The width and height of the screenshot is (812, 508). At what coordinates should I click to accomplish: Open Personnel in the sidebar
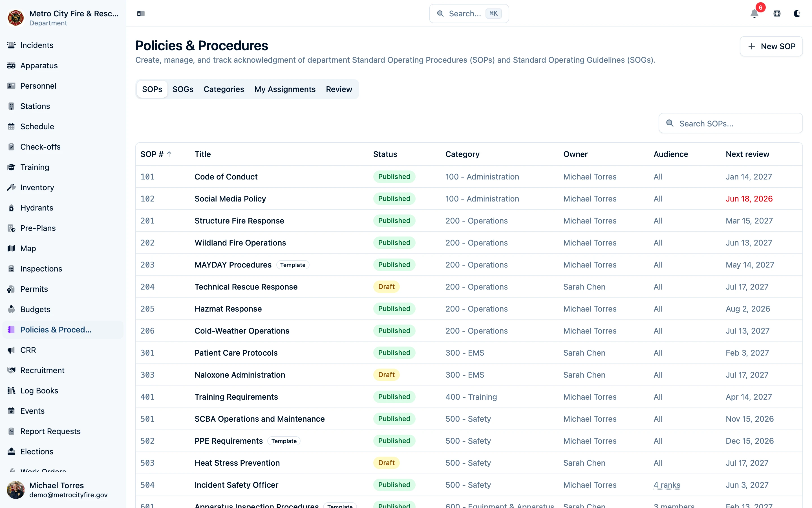[63, 86]
